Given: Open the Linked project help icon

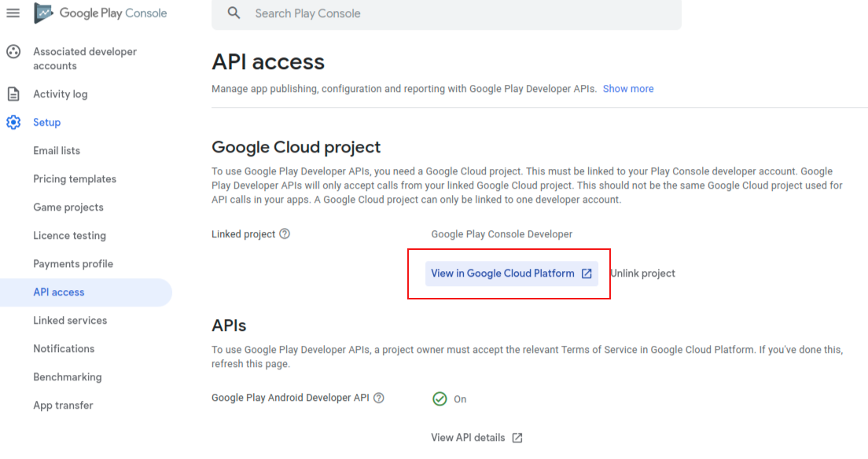Looking at the screenshot, I should [x=285, y=233].
